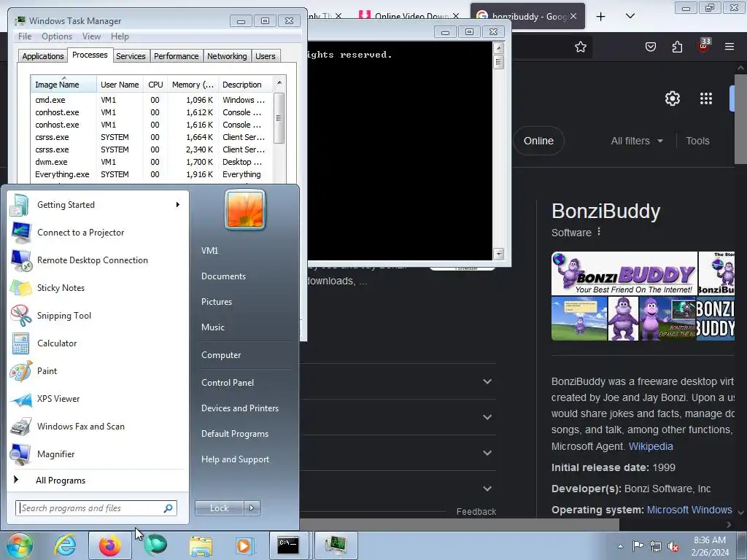Expand the third collapsed Google result section

tap(487, 453)
